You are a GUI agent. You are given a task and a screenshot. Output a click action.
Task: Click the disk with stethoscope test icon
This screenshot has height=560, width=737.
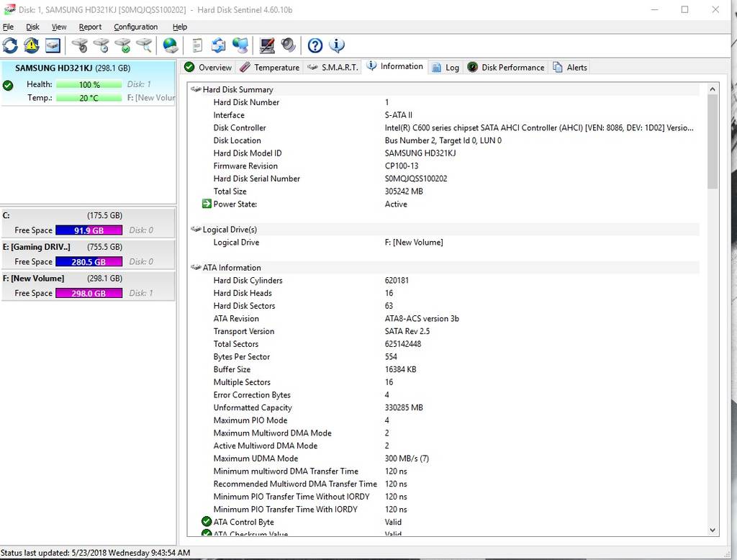point(79,45)
